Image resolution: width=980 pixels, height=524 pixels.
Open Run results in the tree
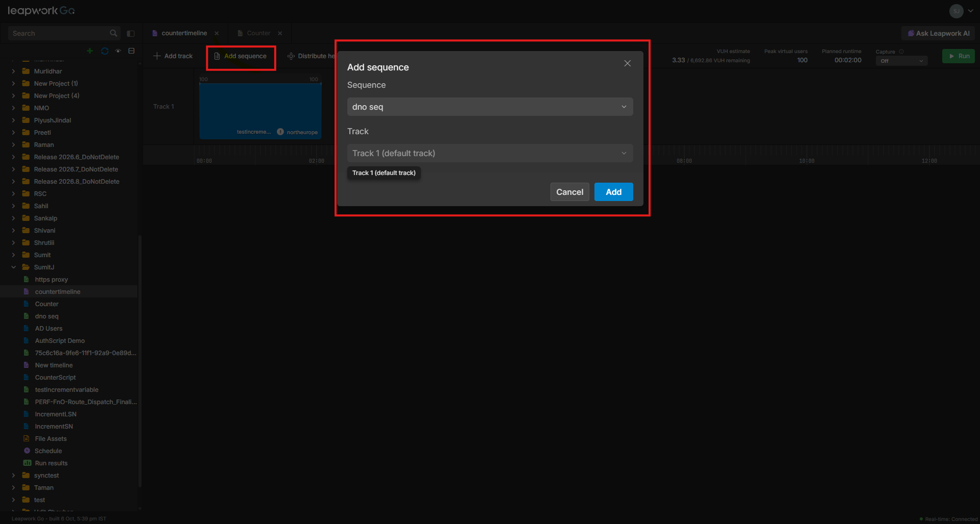51,463
